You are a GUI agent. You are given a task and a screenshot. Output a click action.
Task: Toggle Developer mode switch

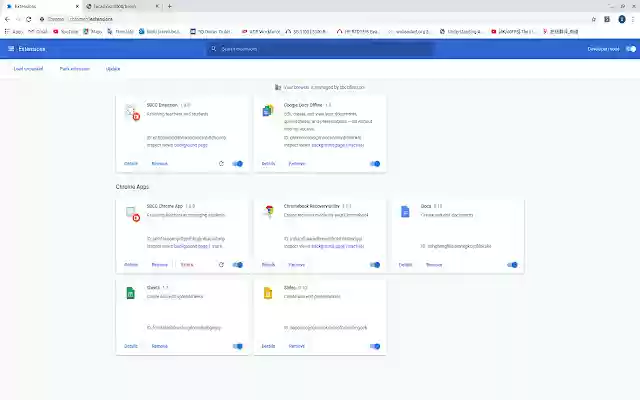point(631,49)
